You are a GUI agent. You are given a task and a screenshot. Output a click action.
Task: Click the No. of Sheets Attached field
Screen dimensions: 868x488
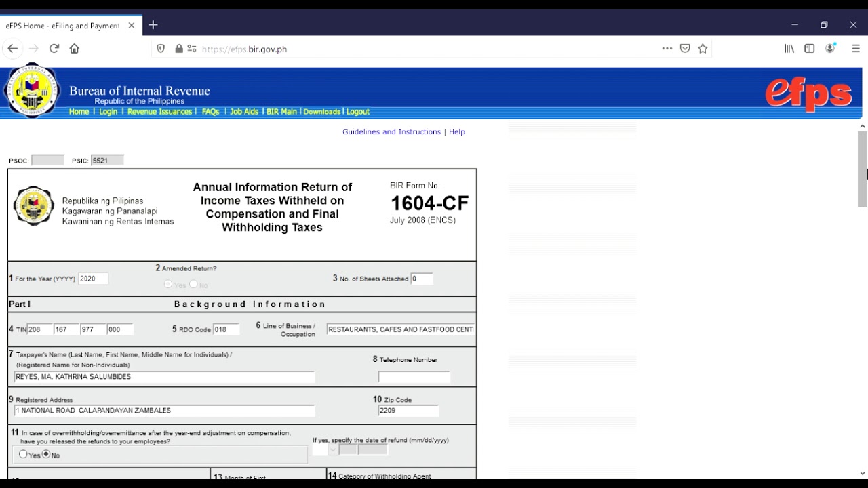422,279
